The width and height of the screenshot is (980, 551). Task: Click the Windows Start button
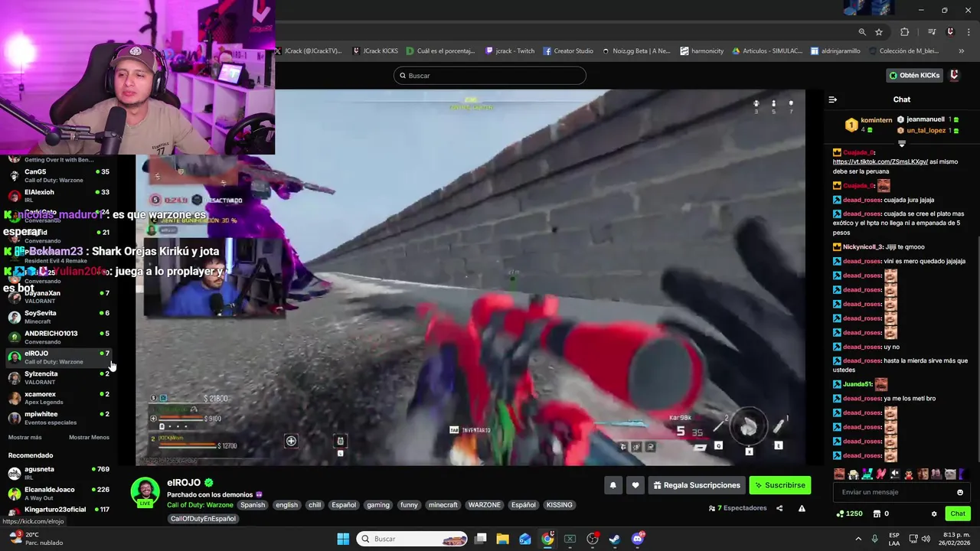click(343, 539)
